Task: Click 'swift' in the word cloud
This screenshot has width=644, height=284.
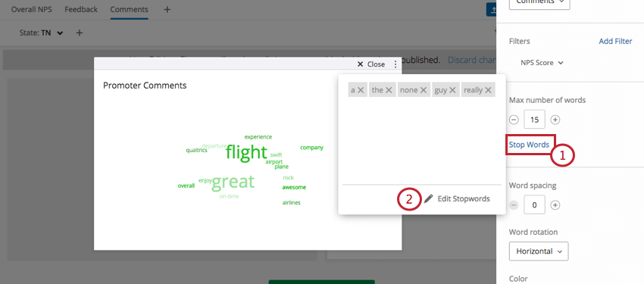Action: tap(276, 155)
